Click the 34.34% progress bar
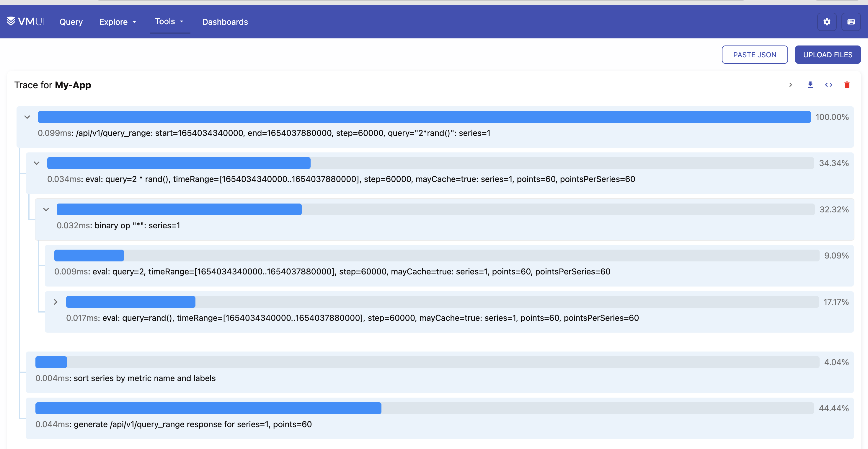 431,163
